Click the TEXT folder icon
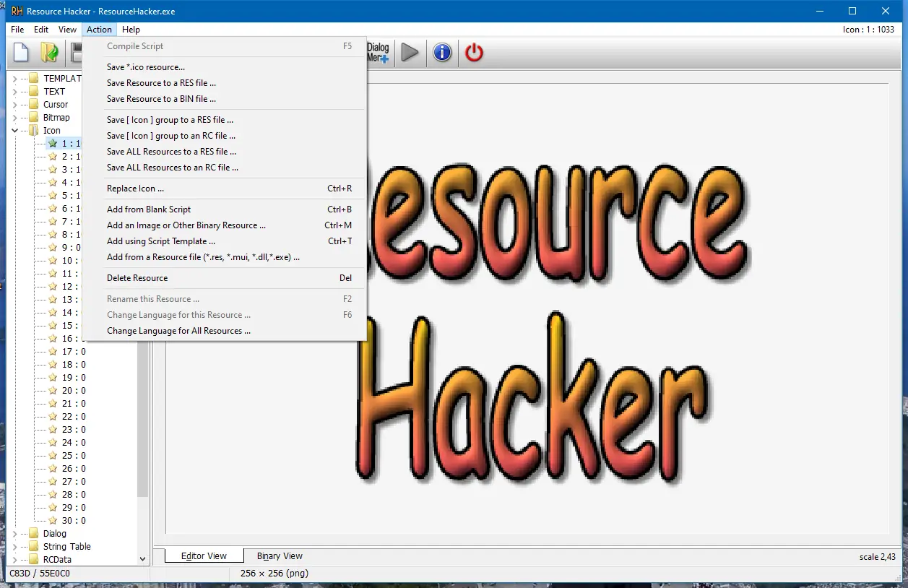Image resolution: width=908 pixels, height=588 pixels. 33,92
